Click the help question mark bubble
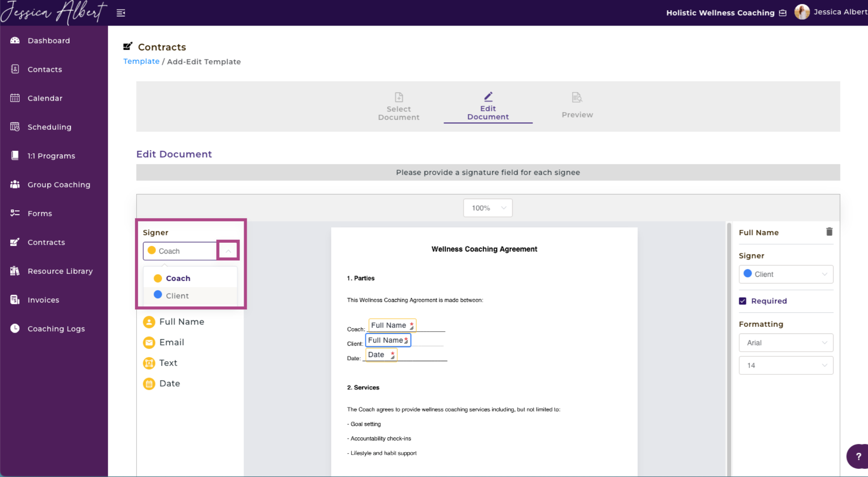868x477 pixels. (x=857, y=456)
